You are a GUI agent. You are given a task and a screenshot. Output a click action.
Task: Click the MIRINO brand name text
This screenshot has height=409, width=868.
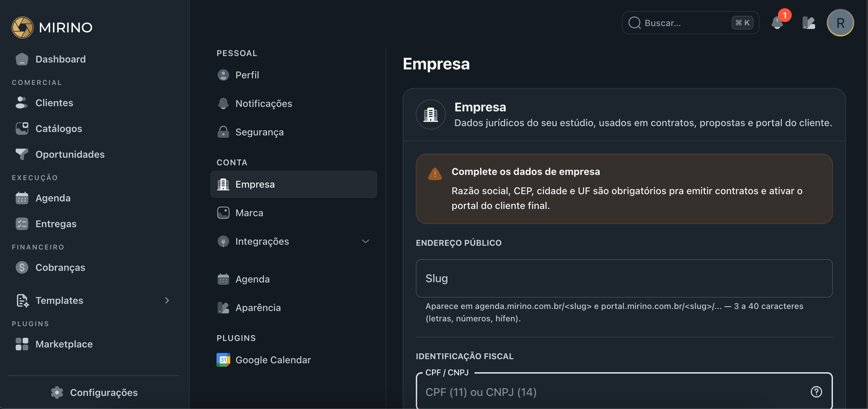point(66,27)
